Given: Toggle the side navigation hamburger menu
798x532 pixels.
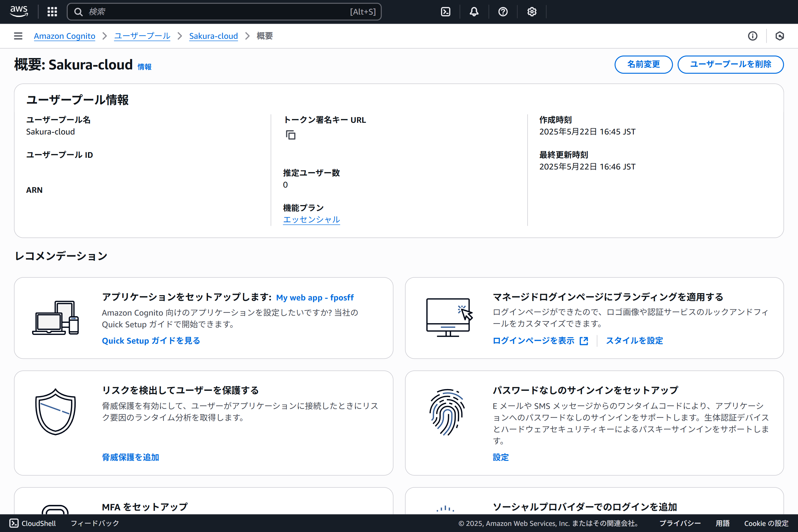Looking at the screenshot, I should [18, 36].
